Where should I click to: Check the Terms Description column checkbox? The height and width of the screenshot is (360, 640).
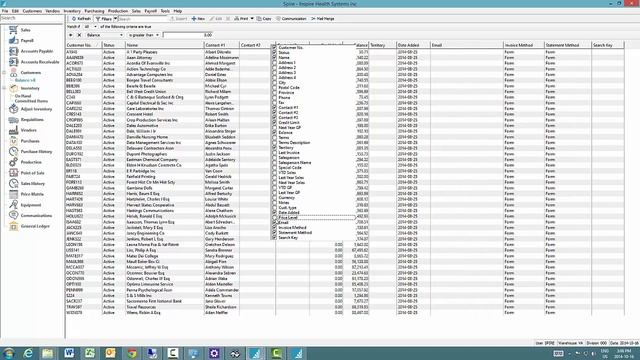point(274,142)
